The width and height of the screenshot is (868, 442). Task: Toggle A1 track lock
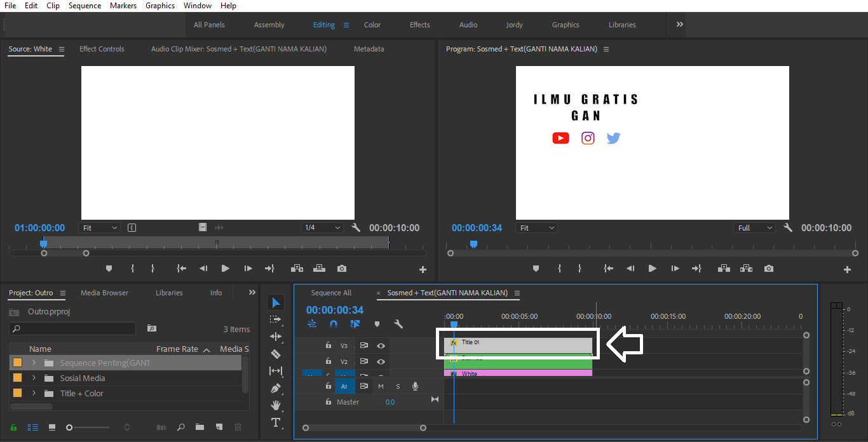click(x=328, y=386)
